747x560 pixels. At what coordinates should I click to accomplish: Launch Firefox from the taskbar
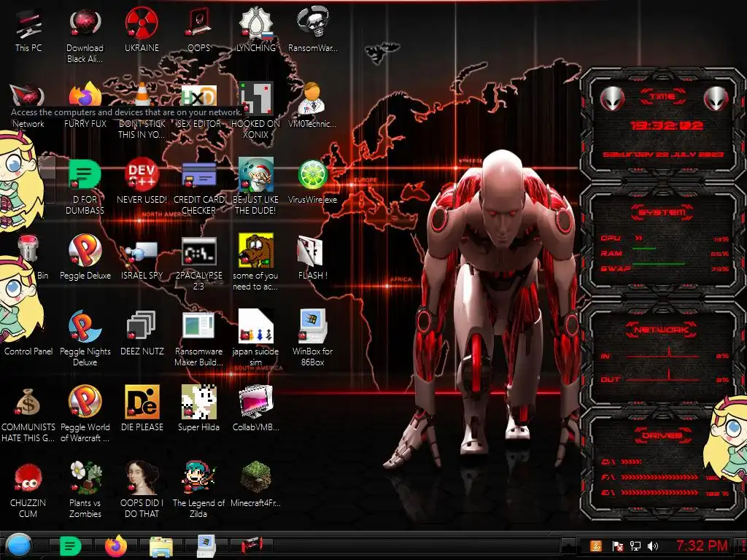pyautogui.click(x=116, y=545)
